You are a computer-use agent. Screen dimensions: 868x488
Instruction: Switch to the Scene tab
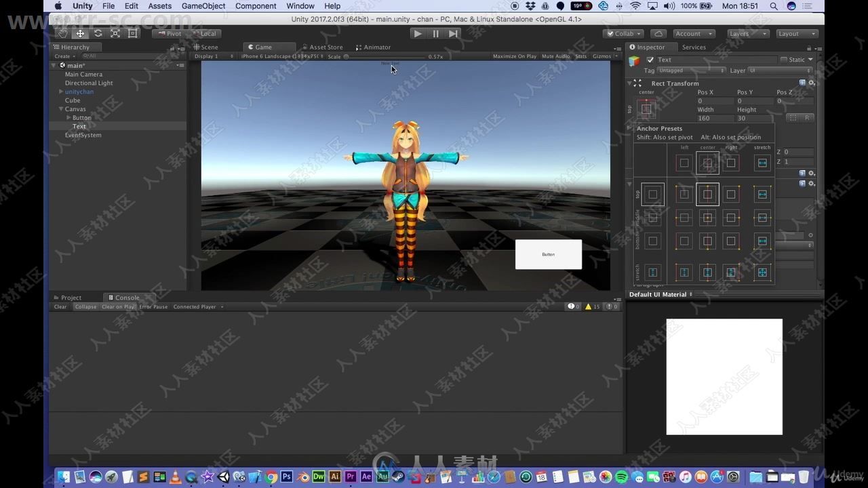coord(205,47)
